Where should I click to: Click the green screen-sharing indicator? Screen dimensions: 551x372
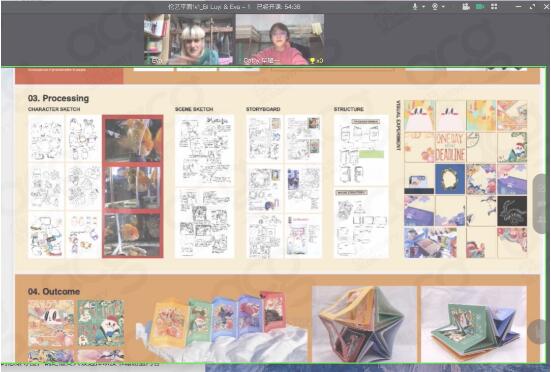[480, 6]
